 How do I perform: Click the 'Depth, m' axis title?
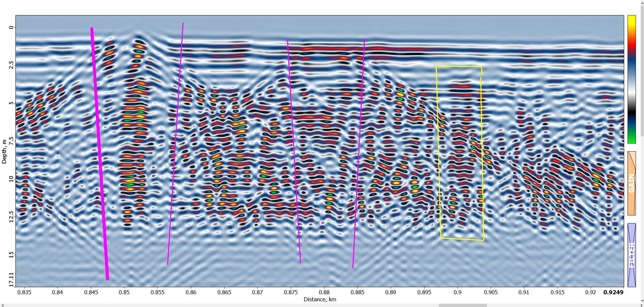pos(4,152)
